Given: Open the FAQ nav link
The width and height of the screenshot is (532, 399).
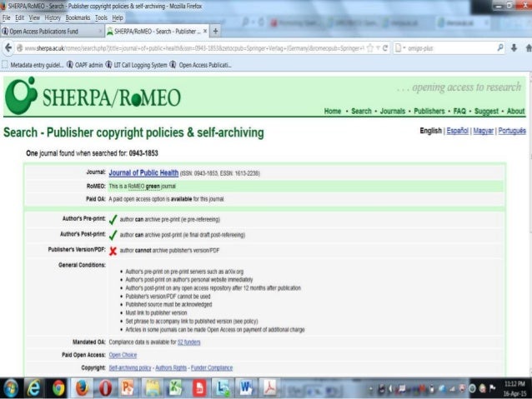Looking at the screenshot, I should pos(459,111).
